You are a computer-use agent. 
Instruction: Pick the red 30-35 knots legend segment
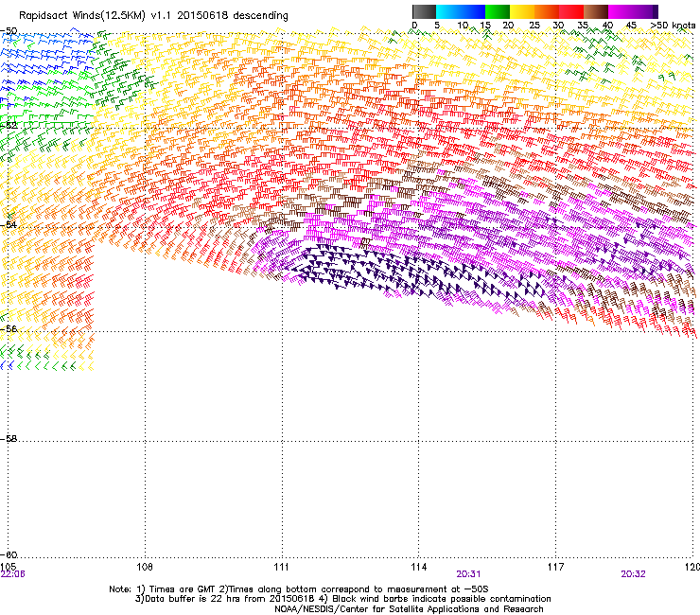pos(571,11)
